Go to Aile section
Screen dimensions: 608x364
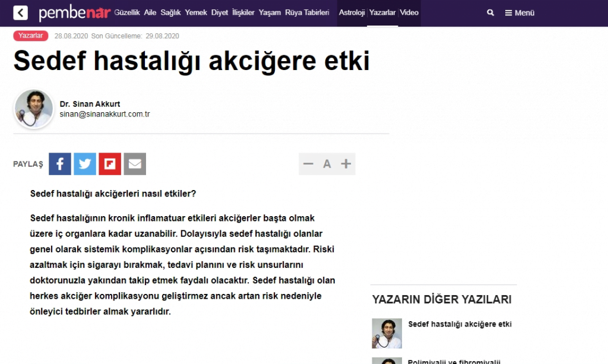tap(150, 12)
